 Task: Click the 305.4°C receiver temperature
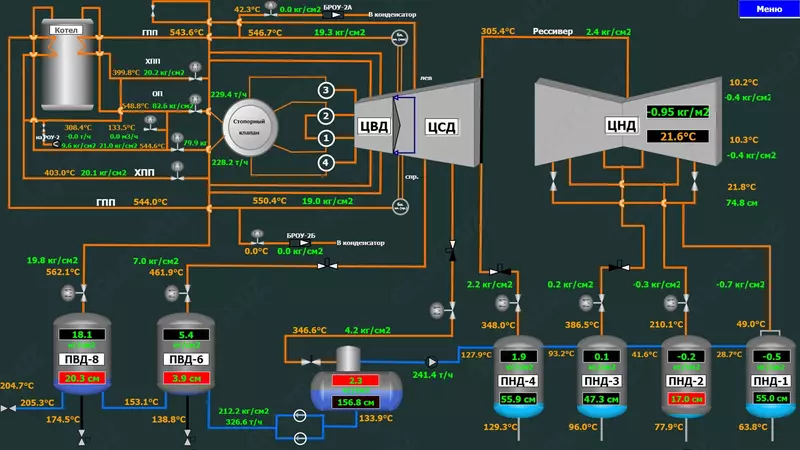tap(498, 31)
